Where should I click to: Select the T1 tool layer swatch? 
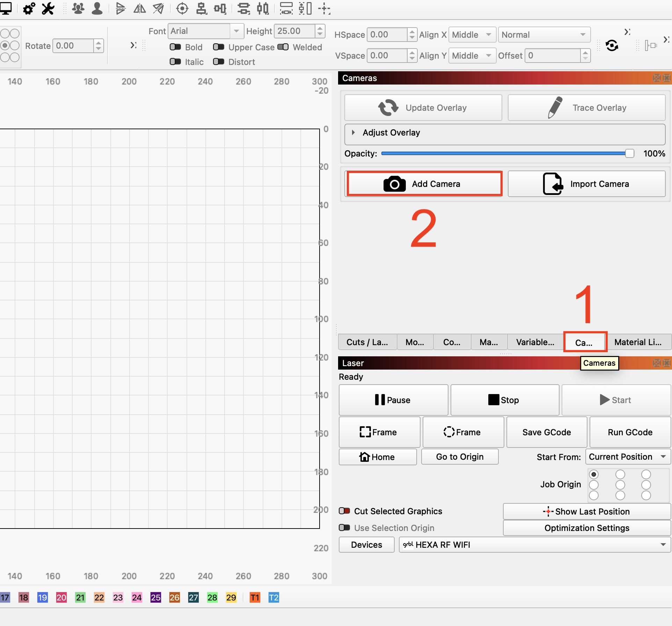255,597
